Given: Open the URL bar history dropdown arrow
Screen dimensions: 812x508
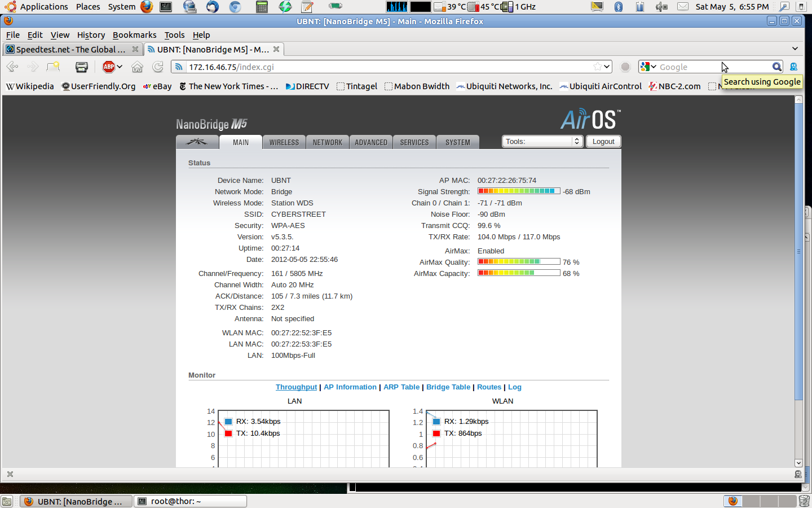Looking at the screenshot, I should coord(607,67).
